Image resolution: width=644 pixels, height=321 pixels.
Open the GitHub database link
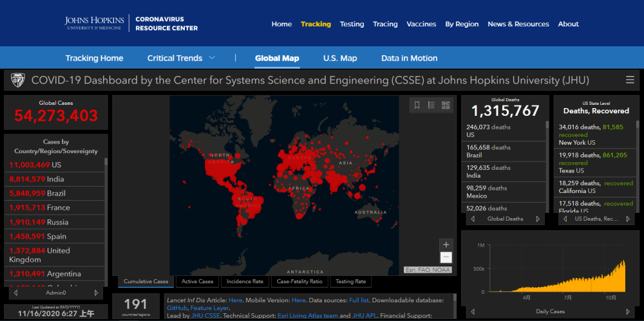tap(177, 308)
